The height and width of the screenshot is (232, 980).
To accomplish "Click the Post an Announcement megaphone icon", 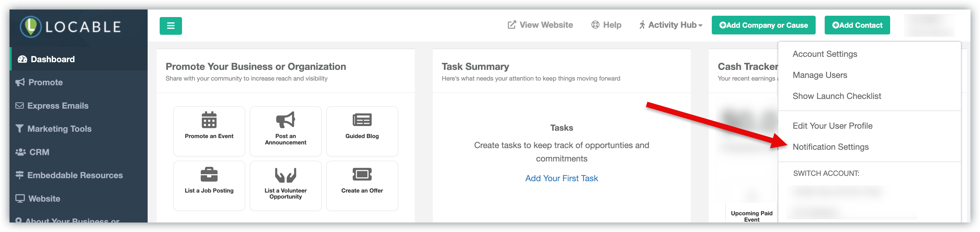I will (285, 120).
